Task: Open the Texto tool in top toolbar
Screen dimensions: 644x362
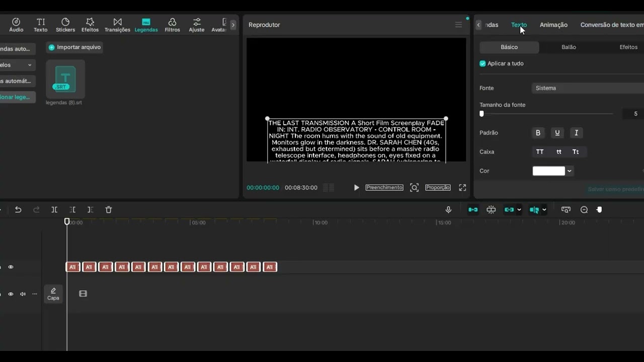Action: point(41,25)
